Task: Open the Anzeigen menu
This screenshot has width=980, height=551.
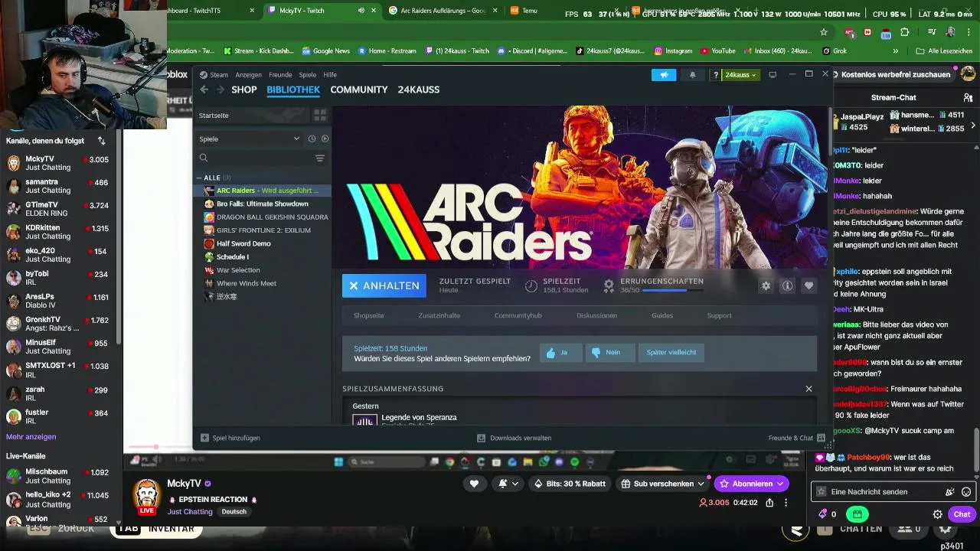Action: click(x=249, y=75)
